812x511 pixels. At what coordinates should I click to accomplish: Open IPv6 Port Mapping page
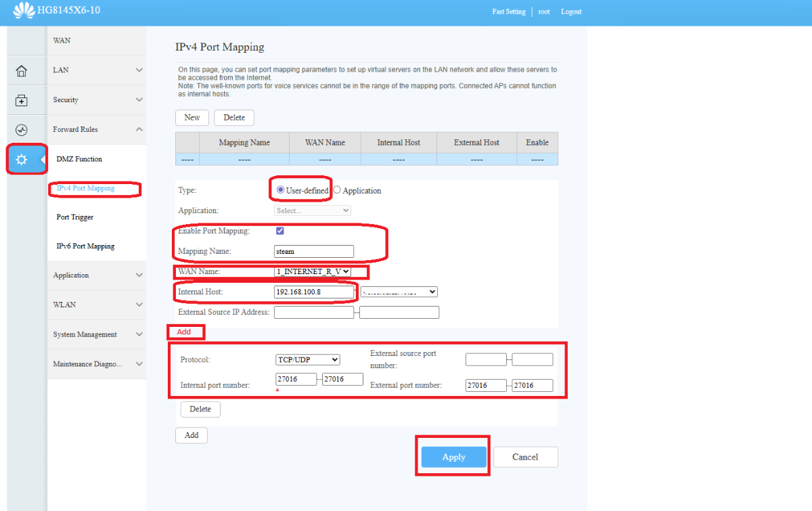[x=85, y=246]
